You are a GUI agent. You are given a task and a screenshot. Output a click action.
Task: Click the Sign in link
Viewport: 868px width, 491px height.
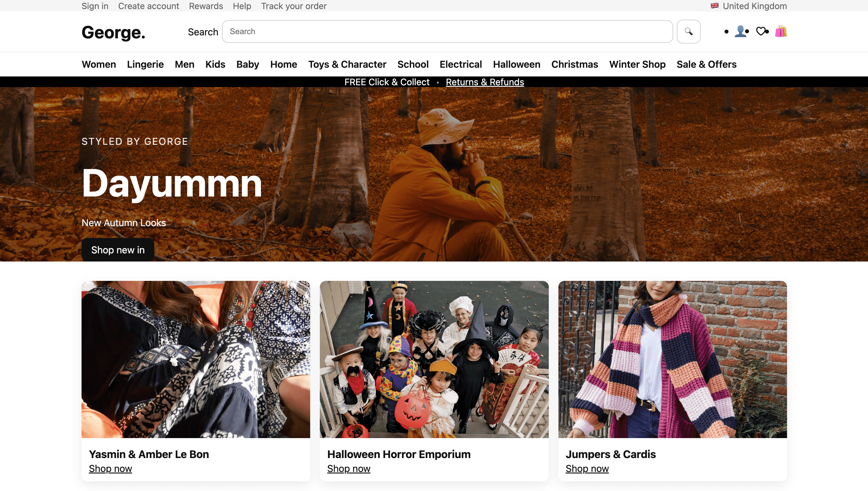tap(95, 6)
